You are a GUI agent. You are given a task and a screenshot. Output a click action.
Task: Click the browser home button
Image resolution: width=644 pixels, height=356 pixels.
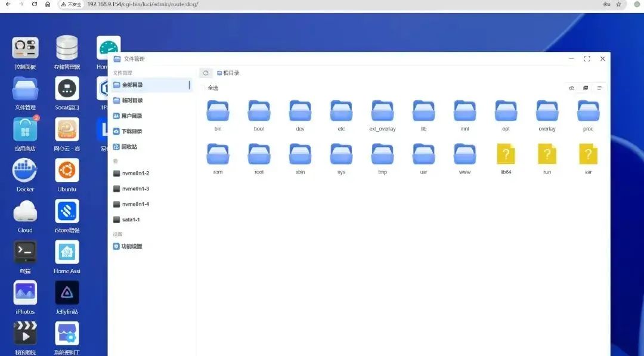coord(48,4)
